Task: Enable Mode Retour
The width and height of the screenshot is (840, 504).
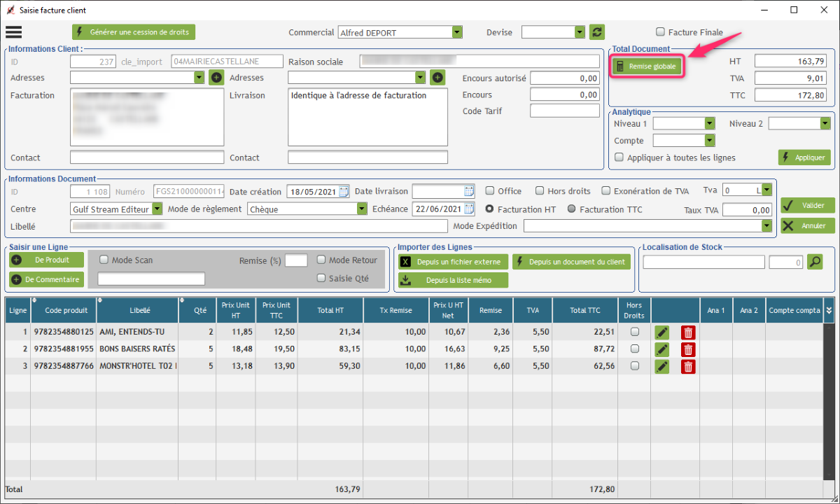Action: [x=321, y=260]
